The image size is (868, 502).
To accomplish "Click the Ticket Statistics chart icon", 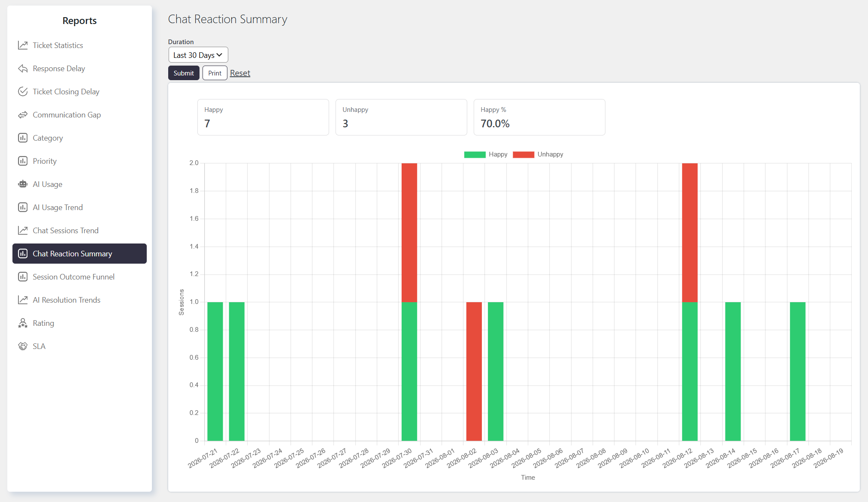I will (x=23, y=45).
